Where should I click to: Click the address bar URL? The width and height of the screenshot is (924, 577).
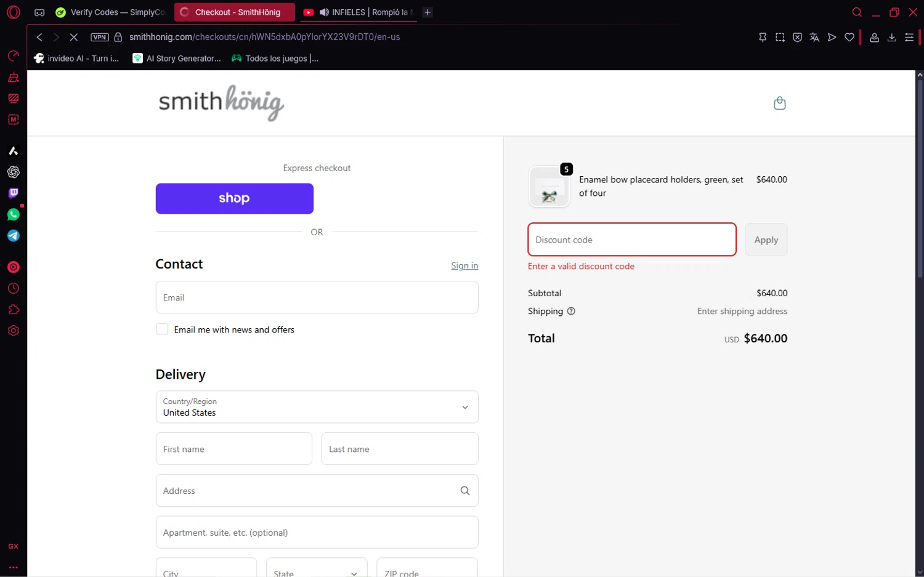[x=264, y=37]
